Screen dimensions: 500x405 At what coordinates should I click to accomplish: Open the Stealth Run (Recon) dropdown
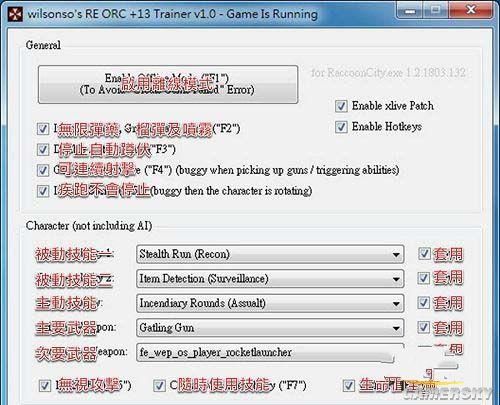[270, 254]
